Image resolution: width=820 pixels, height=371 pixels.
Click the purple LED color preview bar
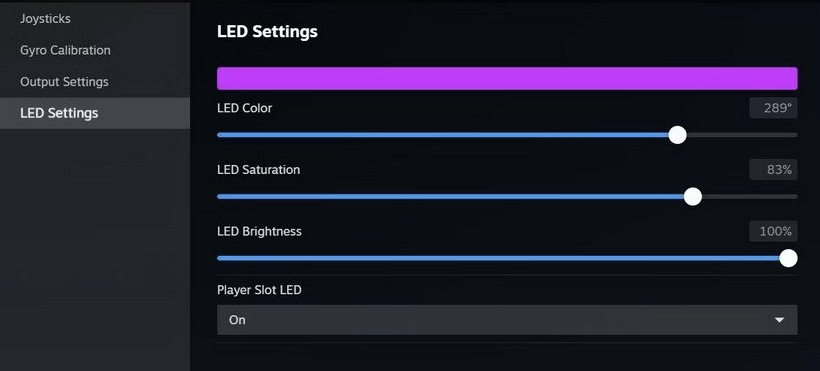pos(507,78)
